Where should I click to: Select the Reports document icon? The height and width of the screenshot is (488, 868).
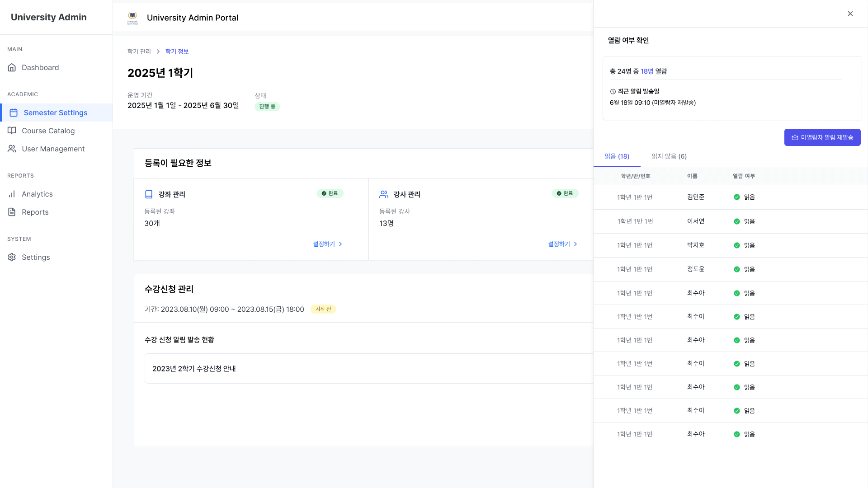tap(12, 212)
